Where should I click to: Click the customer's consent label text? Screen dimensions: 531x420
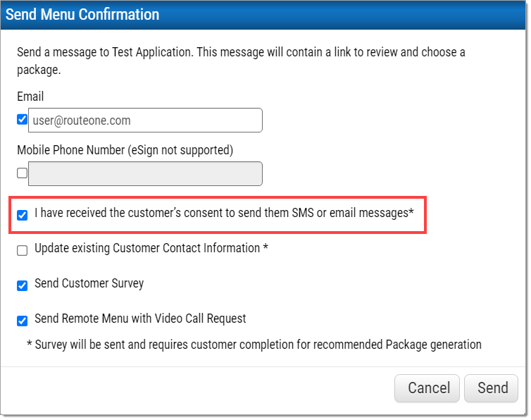pyautogui.click(x=224, y=213)
